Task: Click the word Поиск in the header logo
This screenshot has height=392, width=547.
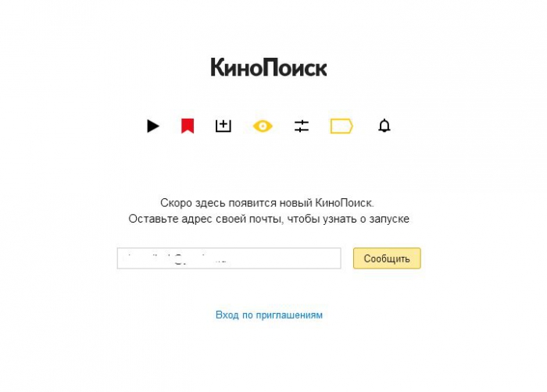Action: click(x=294, y=67)
